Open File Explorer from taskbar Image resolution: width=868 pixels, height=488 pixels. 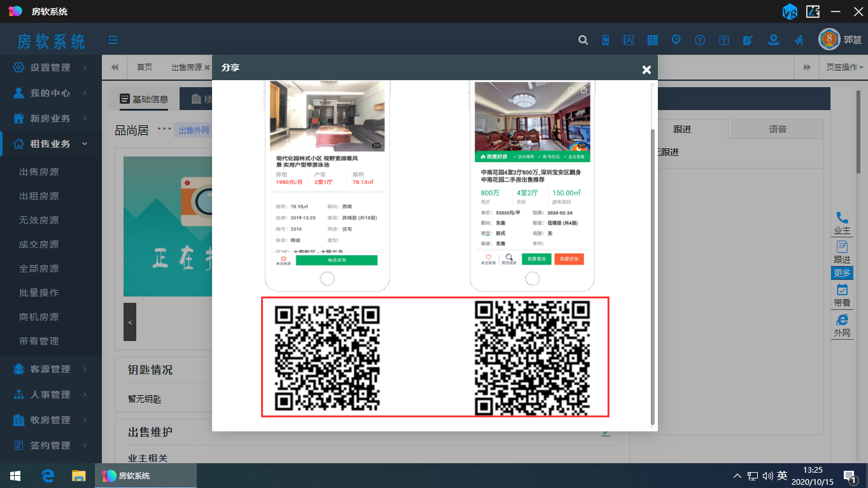click(x=78, y=475)
